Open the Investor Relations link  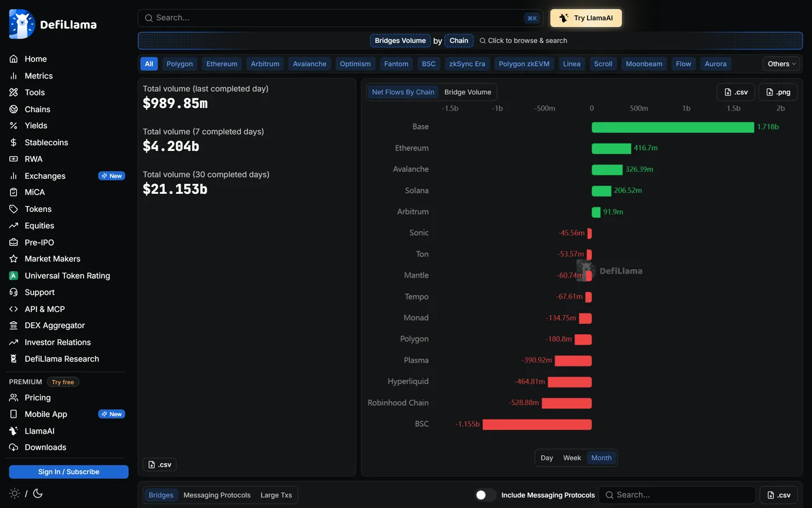58,343
